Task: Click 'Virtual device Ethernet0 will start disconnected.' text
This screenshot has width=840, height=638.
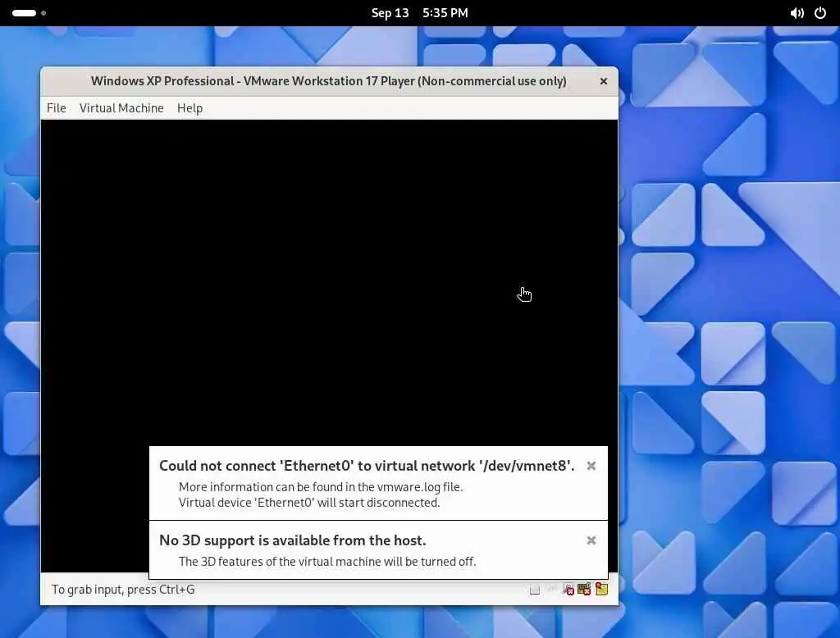Action: click(309, 503)
